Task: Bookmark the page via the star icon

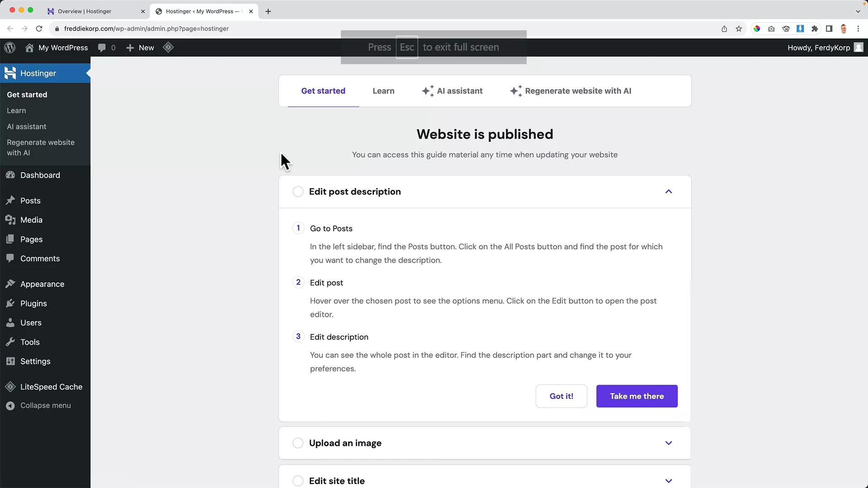Action: tap(739, 28)
